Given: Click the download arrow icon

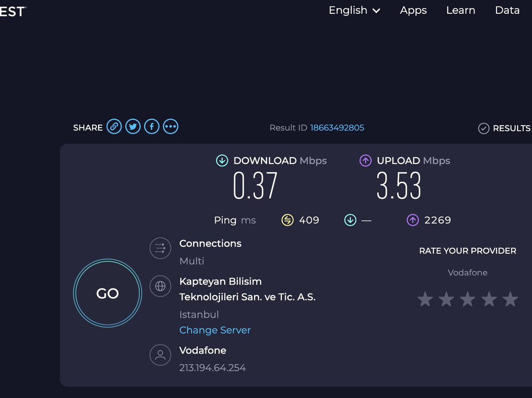Looking at the screenshot, I should 222,161.
